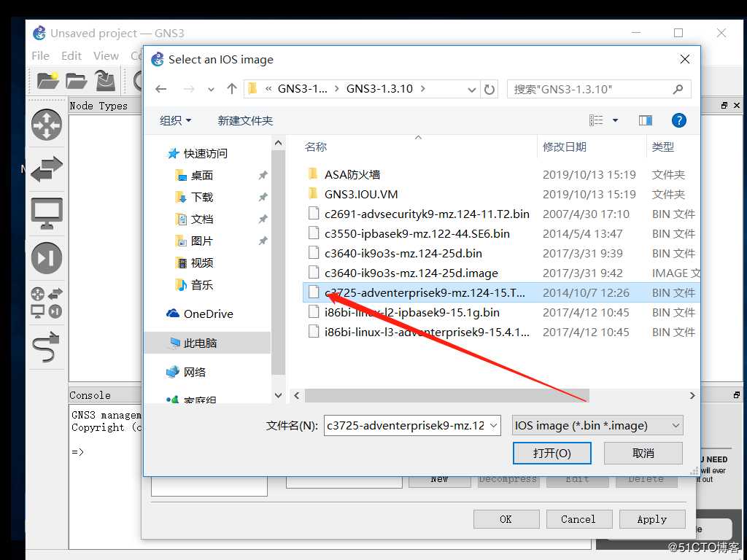Viewport: 747px width, 560px height.
Task: Sort files by 名称 column
Action: pos(315,147)
